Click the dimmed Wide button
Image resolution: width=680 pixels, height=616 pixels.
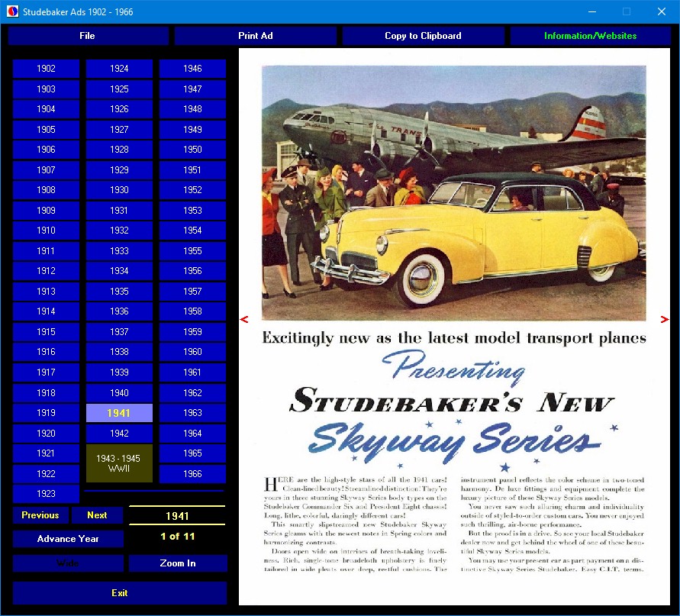pyautogui.click(x=68, y=563)
